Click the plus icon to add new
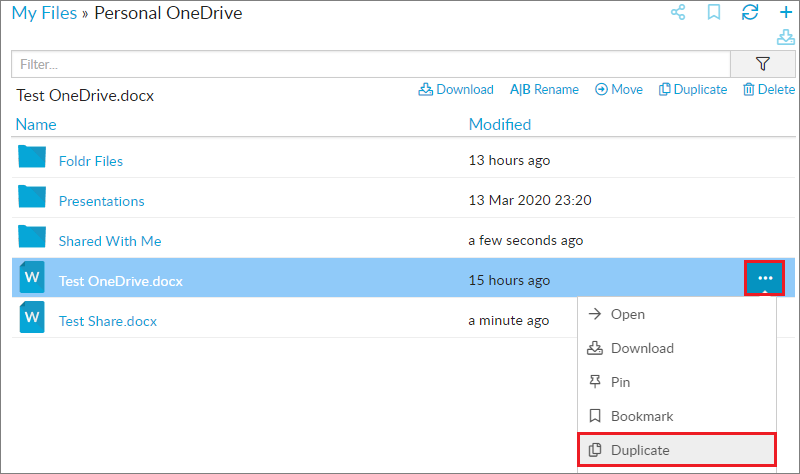Screen dimensions: 800x474 [786, 12]
